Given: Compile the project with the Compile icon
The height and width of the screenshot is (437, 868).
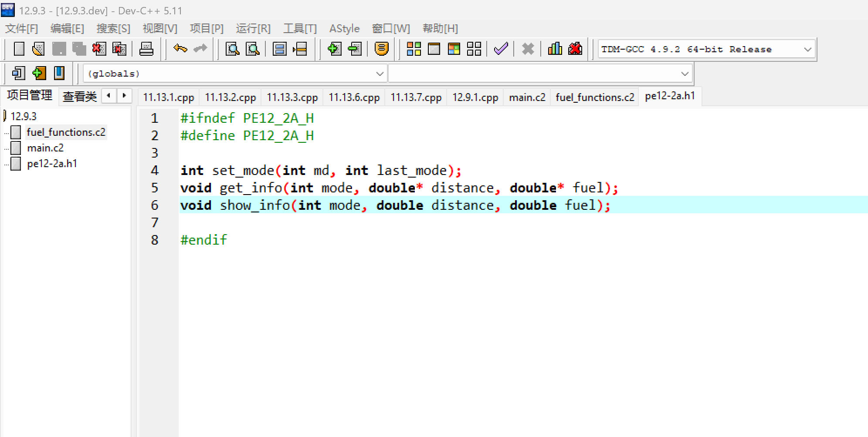Looking at the screenshot, I should (414, 49).
